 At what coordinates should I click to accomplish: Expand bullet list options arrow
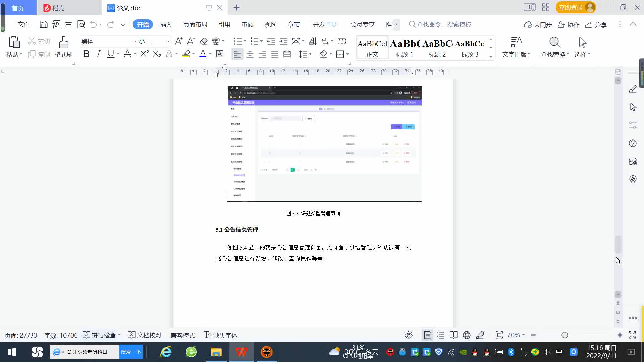[x=245, y=41]
